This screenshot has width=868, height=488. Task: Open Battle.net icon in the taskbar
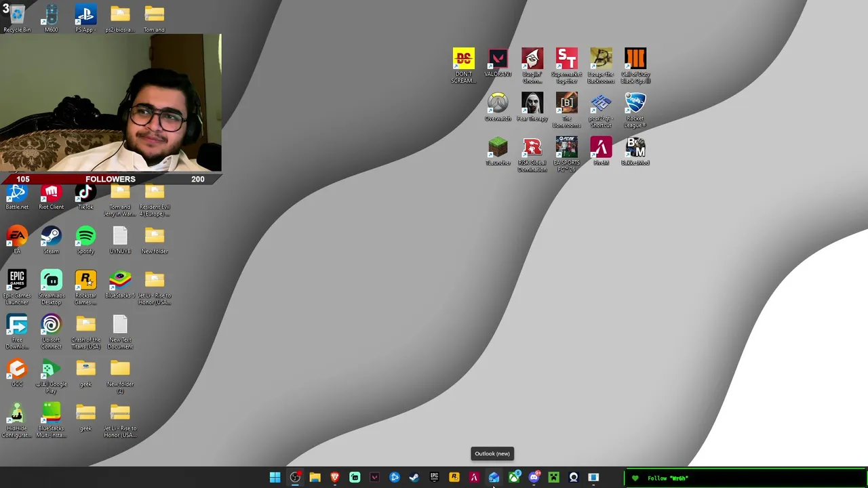pyautogui.click(x=395, y=478)
